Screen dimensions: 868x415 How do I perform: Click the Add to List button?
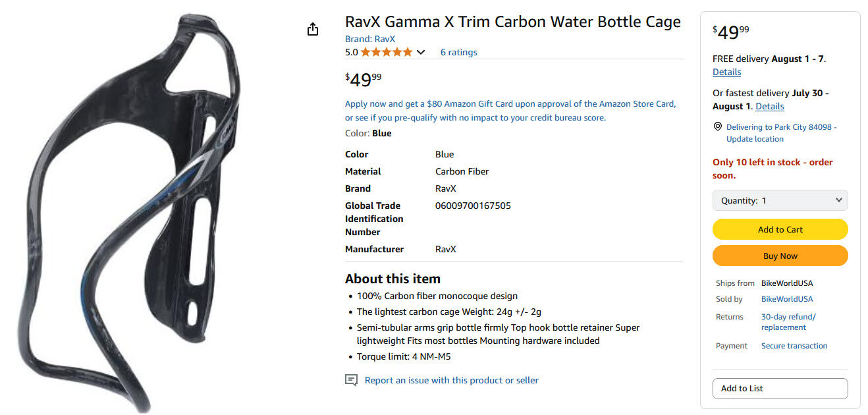click(x=780, y=388)
